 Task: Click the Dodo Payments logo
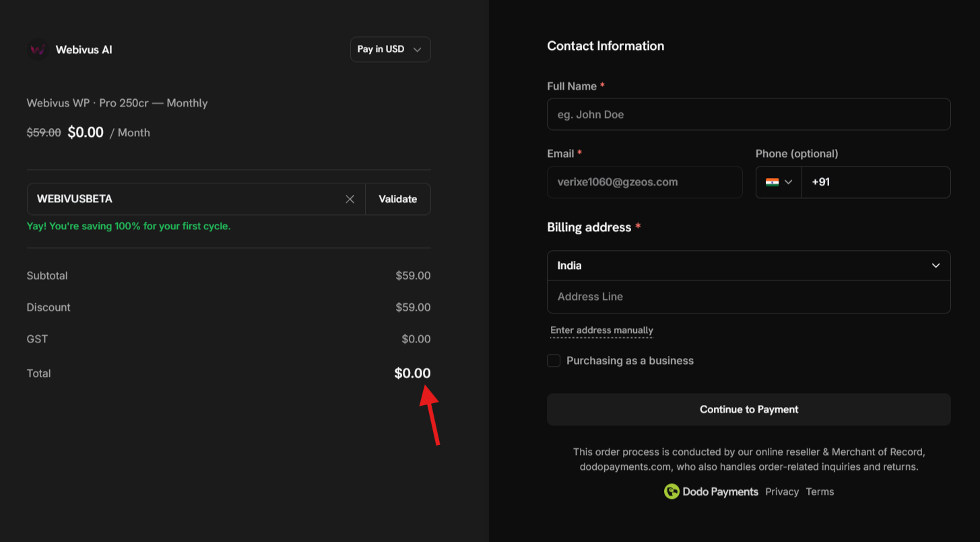tap(711, 491)
